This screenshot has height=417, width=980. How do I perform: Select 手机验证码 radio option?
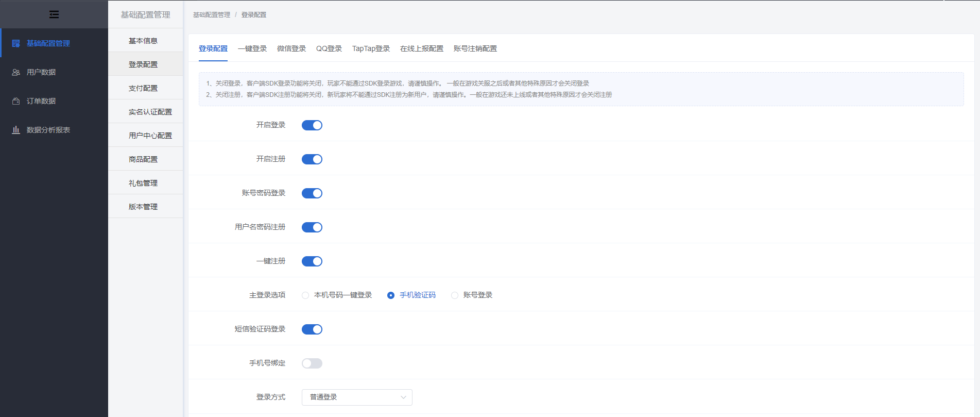click(x=411, y=295)
